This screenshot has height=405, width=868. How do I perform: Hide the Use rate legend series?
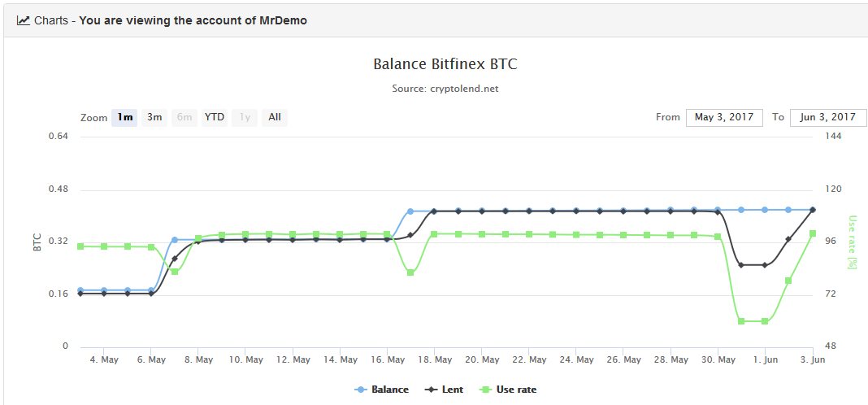click(509, 390)
